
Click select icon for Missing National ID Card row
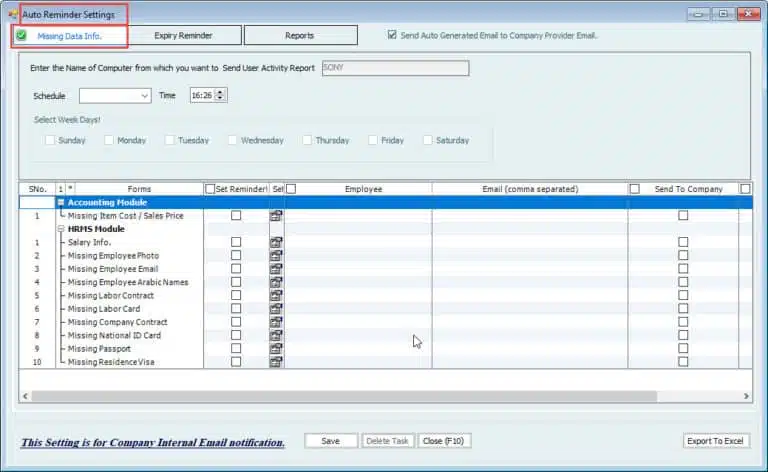[276, 335]
